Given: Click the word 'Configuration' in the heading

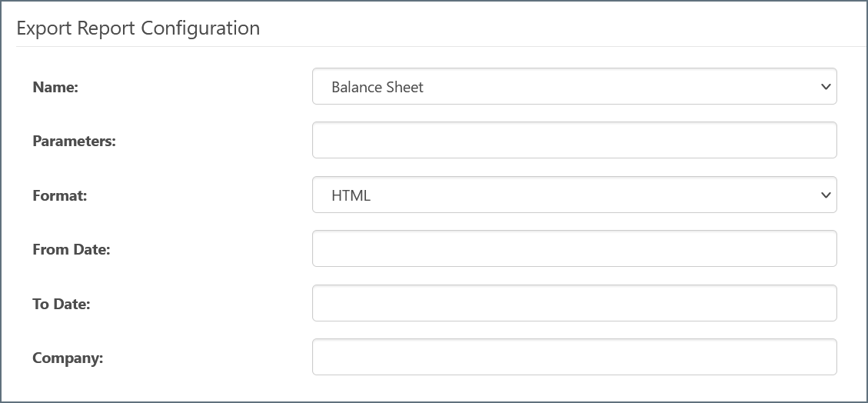Looking at the screenshot, I should [x=200, y=28].
